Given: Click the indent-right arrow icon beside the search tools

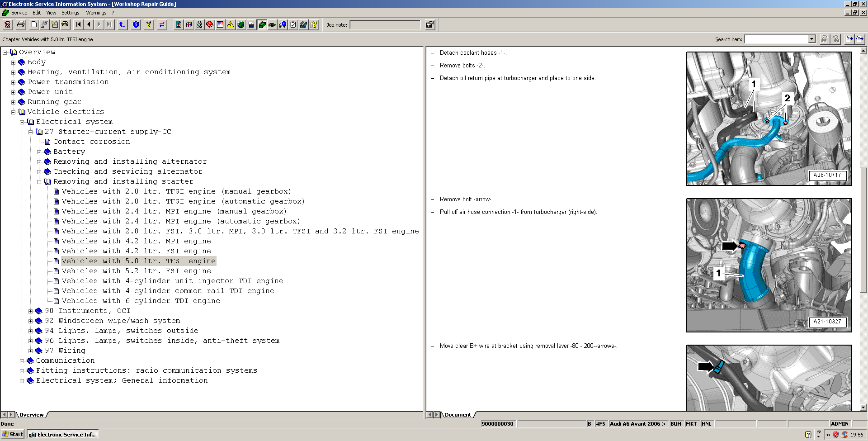Looking at the screenshot, I should 860,39.
